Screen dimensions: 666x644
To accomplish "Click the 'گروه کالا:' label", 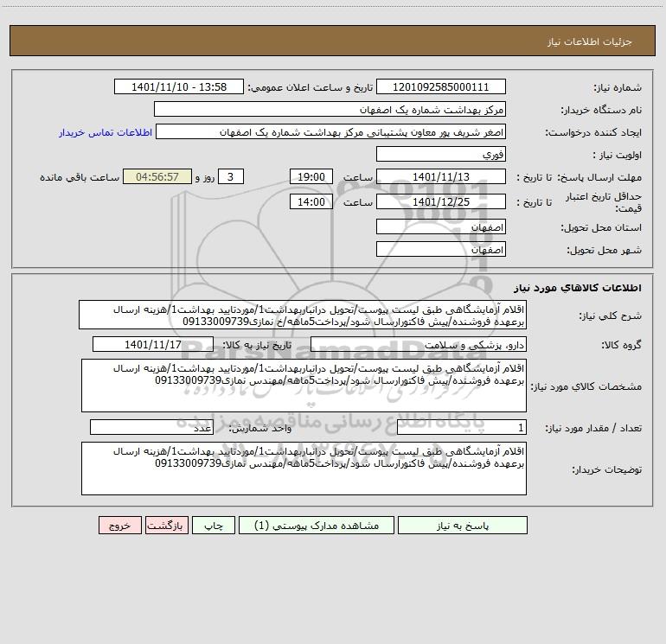I will 621,345.
